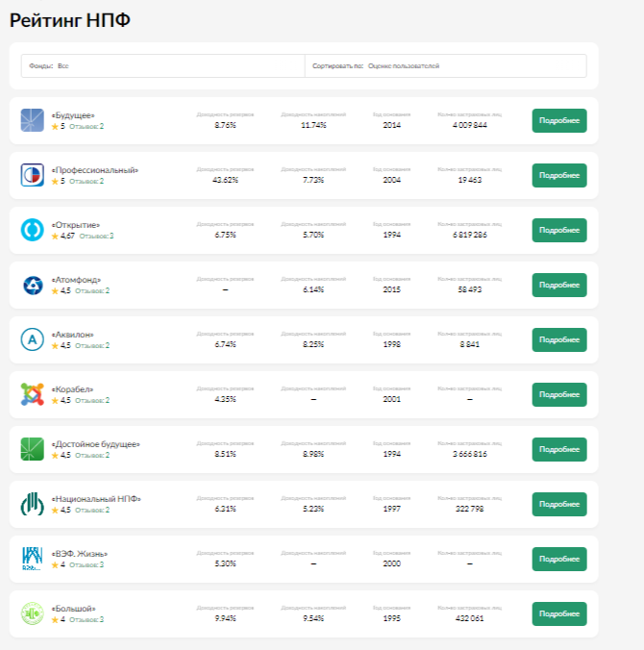
Task: Open the «Профессиональный» fund name link
Action: (95, 170)
